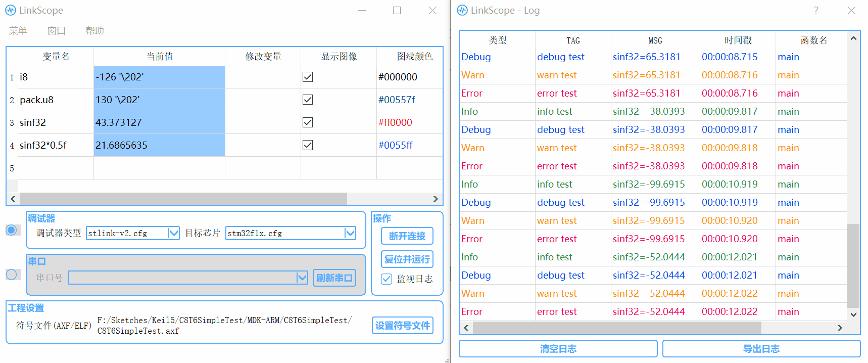Click the 复位并运行 button

pos(407,259)
